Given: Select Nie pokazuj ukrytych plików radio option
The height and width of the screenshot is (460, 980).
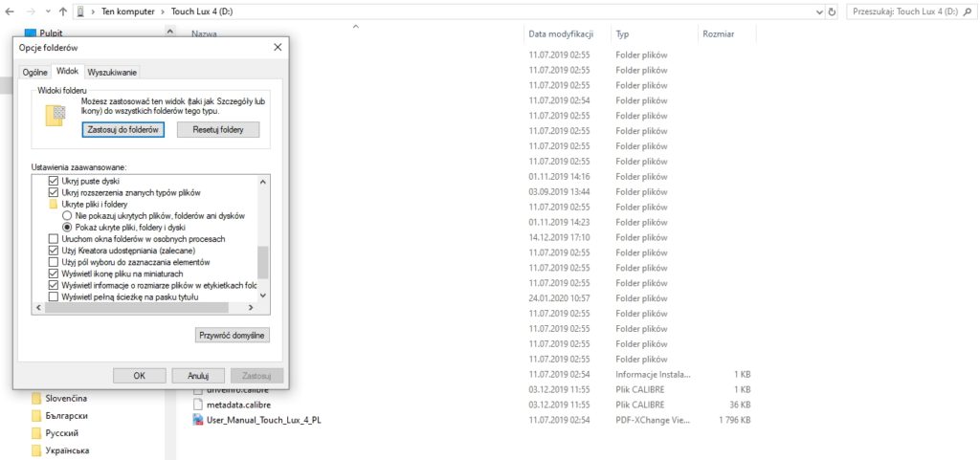Looking at the screenshot, I should tap(66, 216).
